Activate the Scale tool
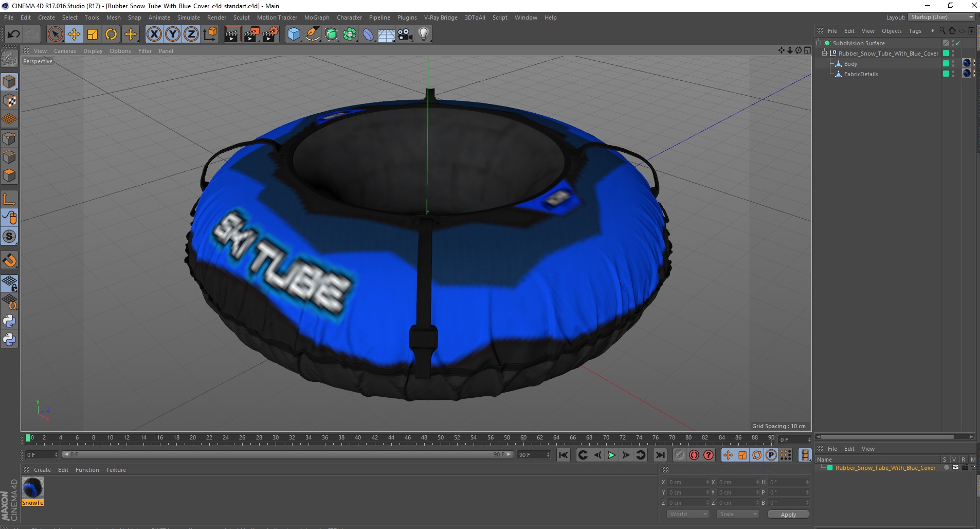This screenshot has width=980, height=529. (93, 34)
